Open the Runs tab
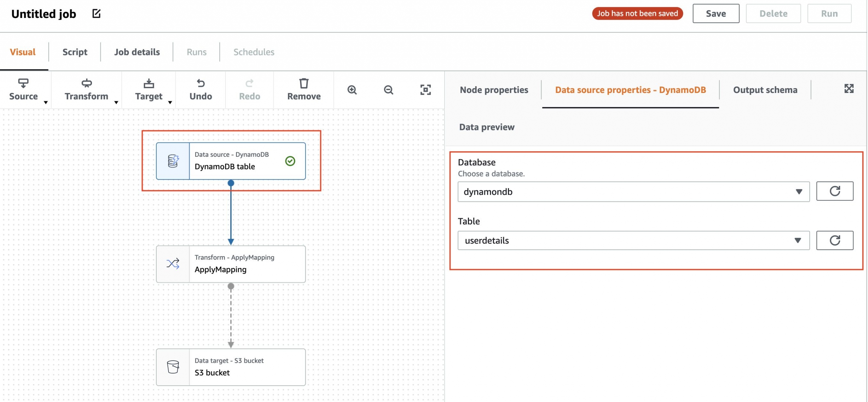 coord(197,52)
